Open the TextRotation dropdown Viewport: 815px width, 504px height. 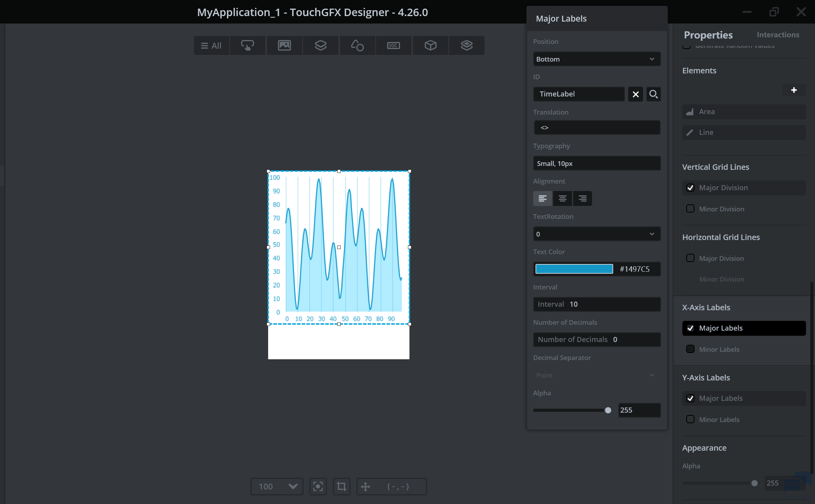point(596,234)
